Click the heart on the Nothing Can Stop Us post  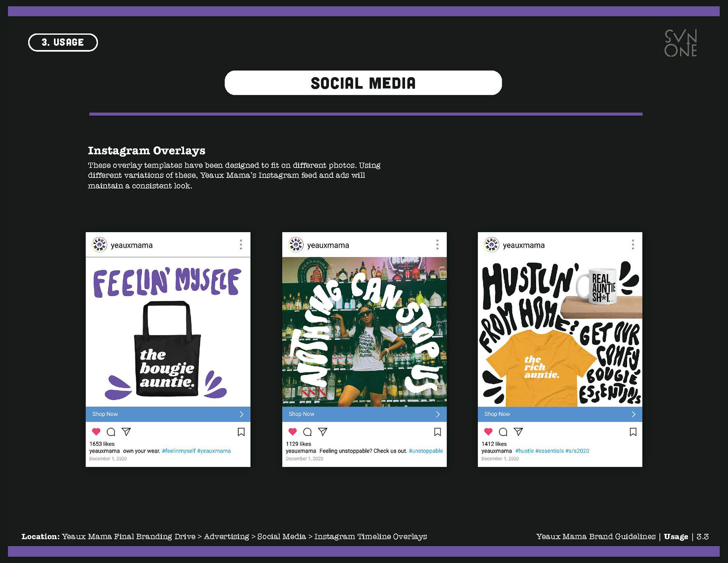pyautogui.click(x=293, y=432)
